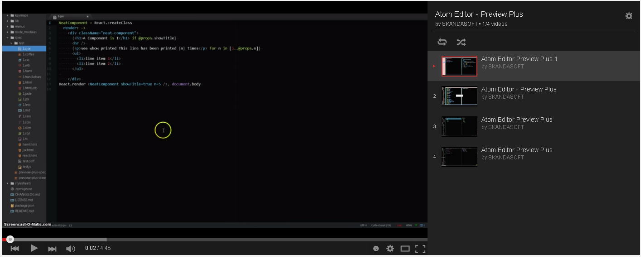This screenshot has width=644, height=259.
Task: Select video 2 title Atom Editor - Preview Plus
Action: click(519, 89)
